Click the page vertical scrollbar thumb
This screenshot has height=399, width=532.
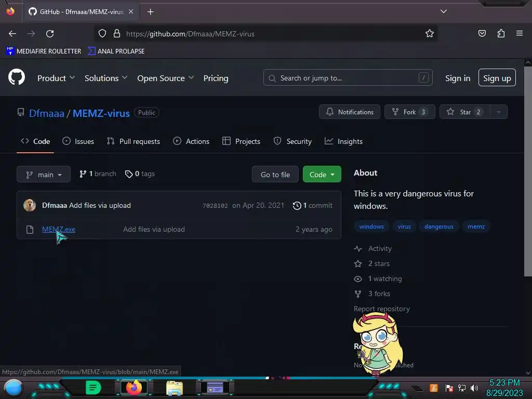pos(528,171)
